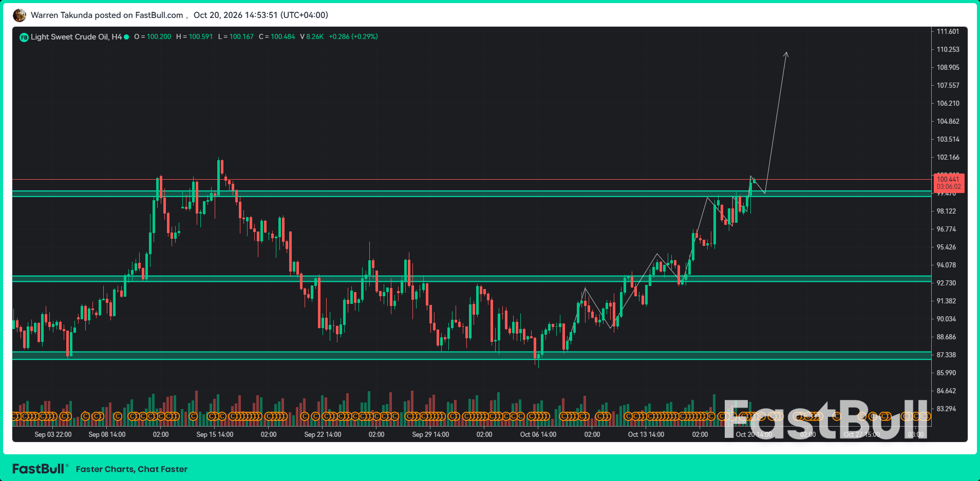Click the FB symbol icon beside Light Sweet Crude Oil
980x481 pixels.
click(x=24, y=37)
